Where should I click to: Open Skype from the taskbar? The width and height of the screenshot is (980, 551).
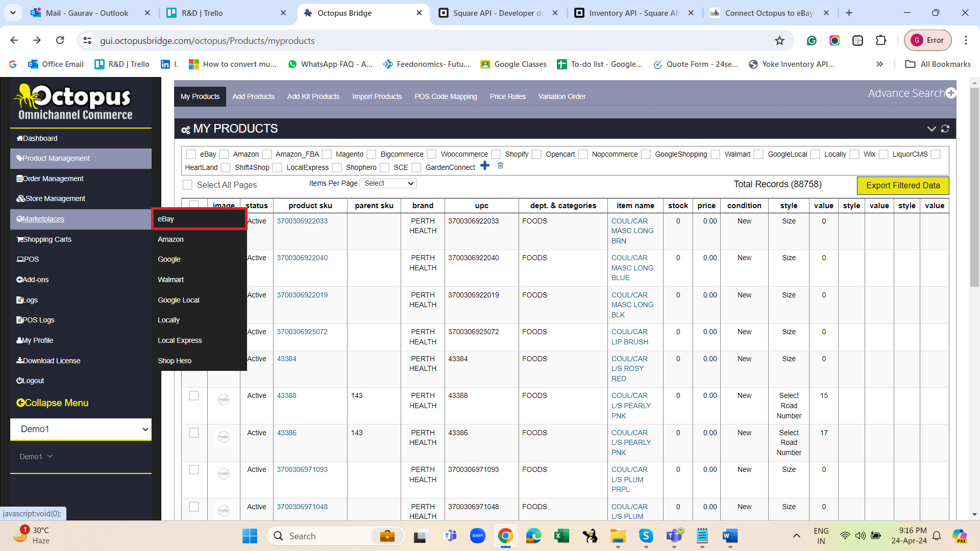[x=646, y=536]
